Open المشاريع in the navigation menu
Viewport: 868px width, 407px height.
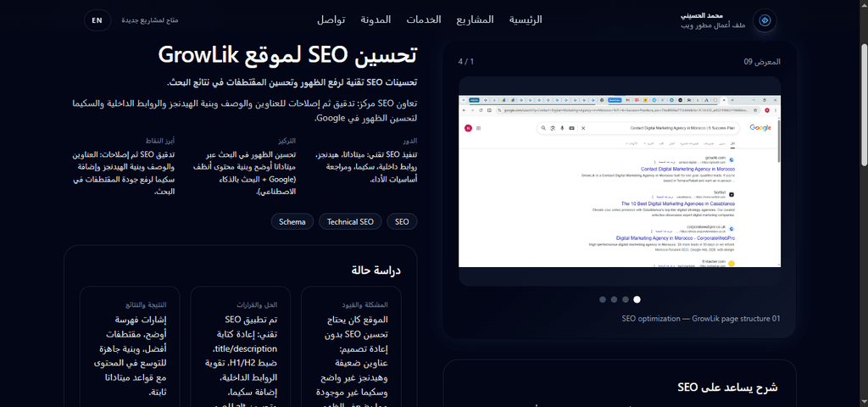pos(475,20)
